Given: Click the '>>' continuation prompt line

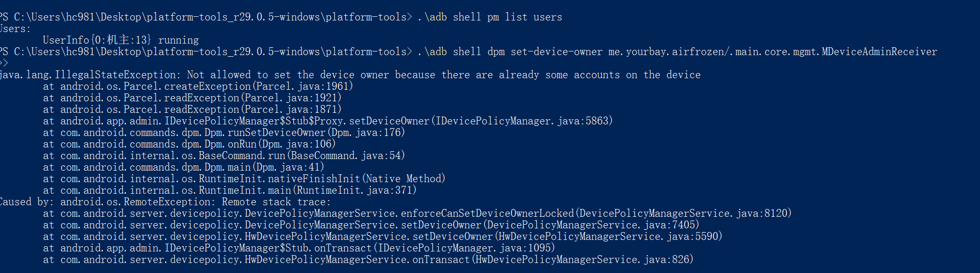Looking at the screenshot, I should click(x=4, y=64).
